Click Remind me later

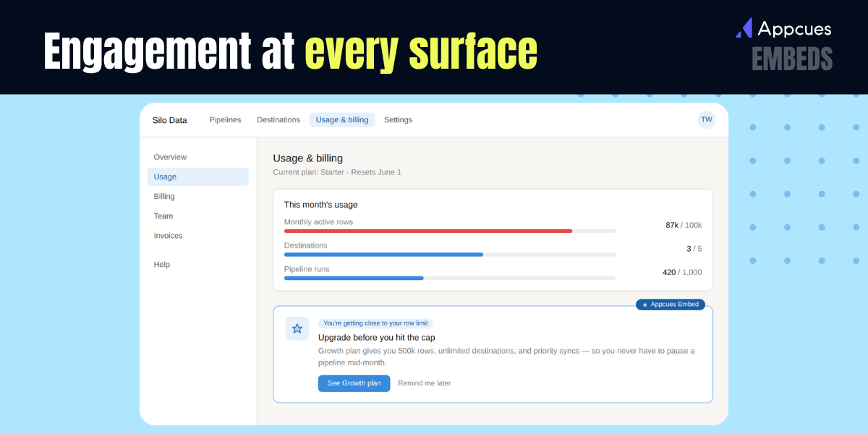(x=425, y=383)
